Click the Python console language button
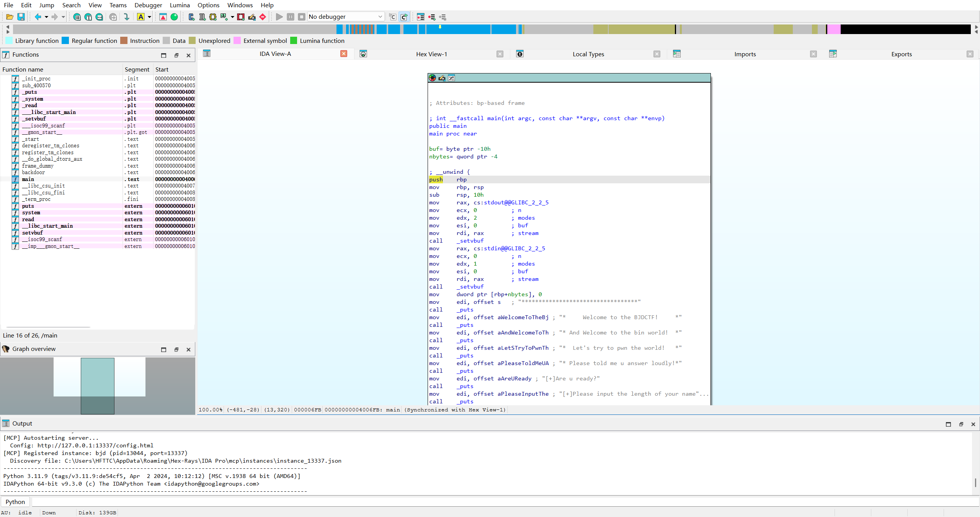This screenshot has height=517, width=980. (x=15, y=502)
